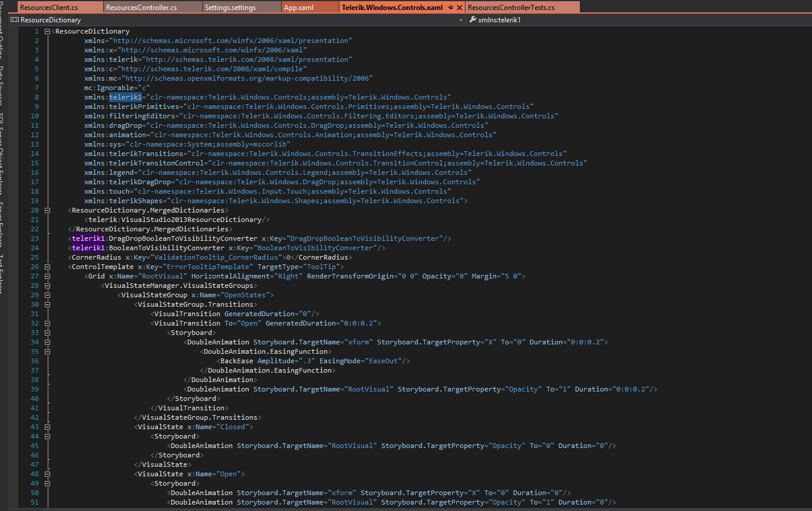
Task: Click the closing VisualTransition tag on line 41
Action: (x=189, y=408)
